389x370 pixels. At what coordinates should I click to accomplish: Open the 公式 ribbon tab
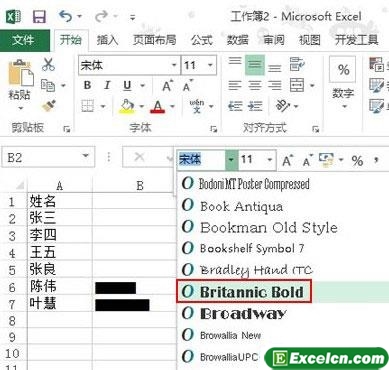pyautogui.click(x=202, y=40)
